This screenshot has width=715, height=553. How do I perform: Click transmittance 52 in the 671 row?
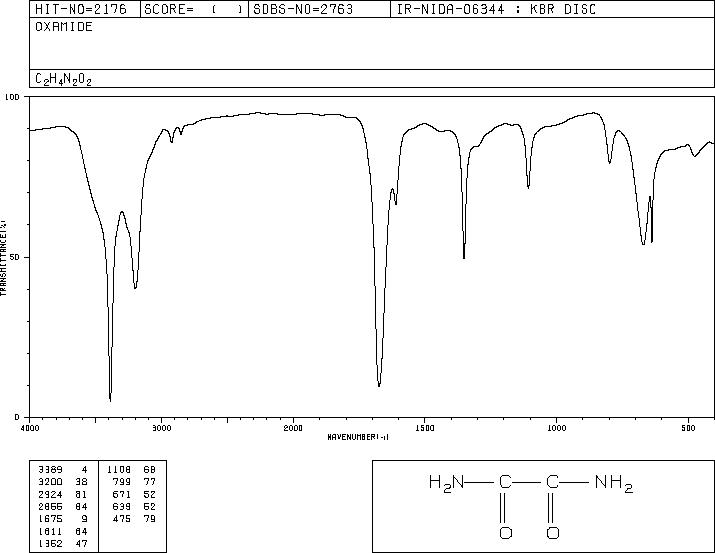[150, 494]
